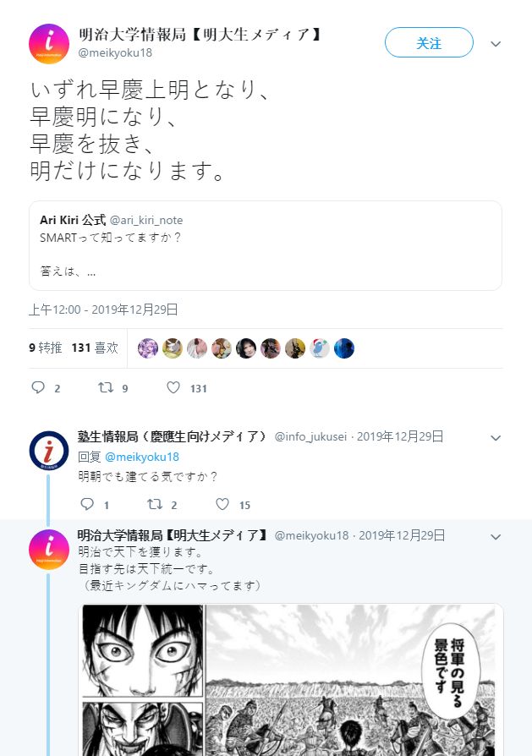The height and width of the screenshot is (756, 532).
Task: Retweet the main tweet using the retweet icon
Action: pyautogui.click(x=106, y=387)
